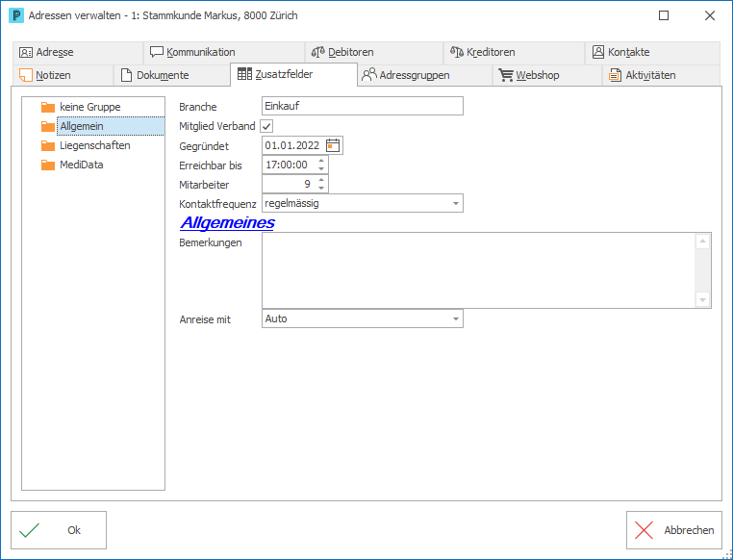Open the Aktivitäten tab
Screen dimensions: 733x560
pyautogui.click(x=661, y=75)
